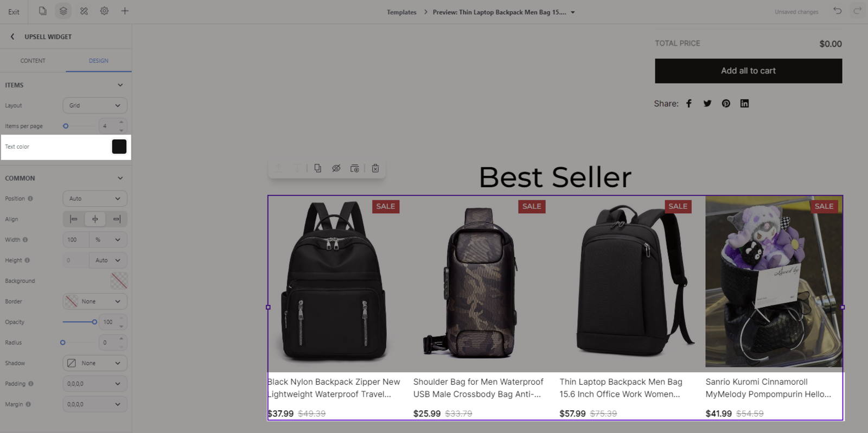Collapse the ITEMS section
The image size is (868, 433).
(120, 85)
